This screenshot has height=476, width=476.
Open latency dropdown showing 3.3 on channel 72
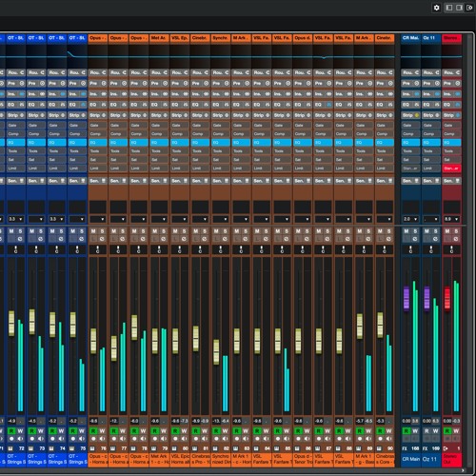16,219
